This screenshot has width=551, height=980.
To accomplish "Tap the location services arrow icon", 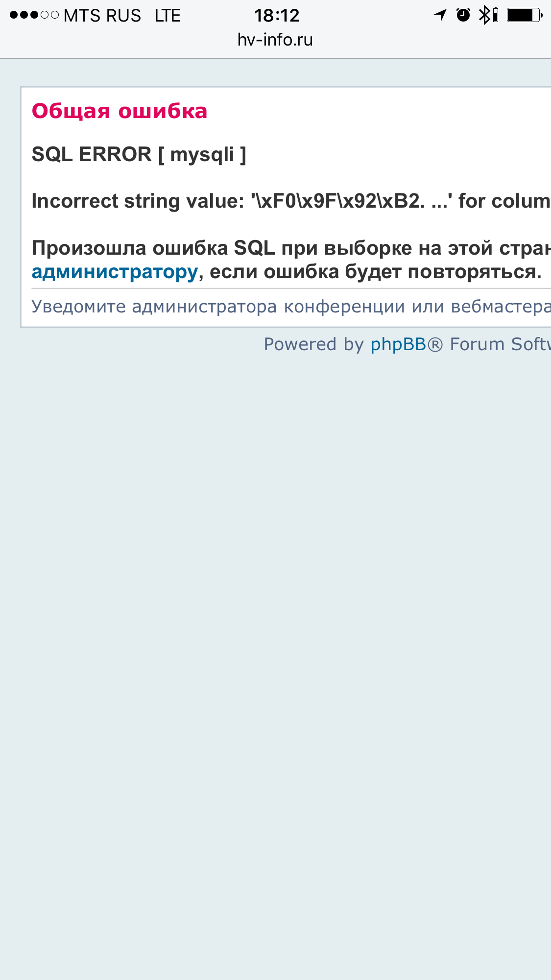I will (440, 15).
